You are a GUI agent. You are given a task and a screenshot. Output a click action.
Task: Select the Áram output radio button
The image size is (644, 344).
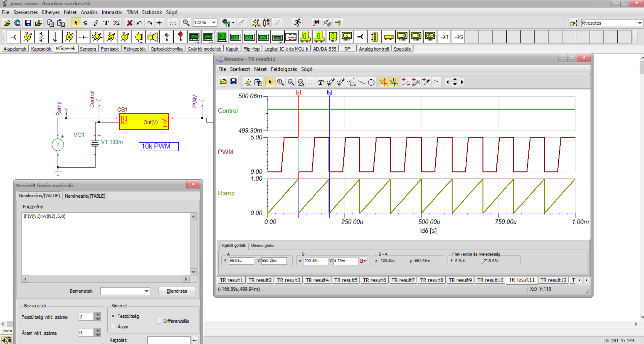[113, 327]
